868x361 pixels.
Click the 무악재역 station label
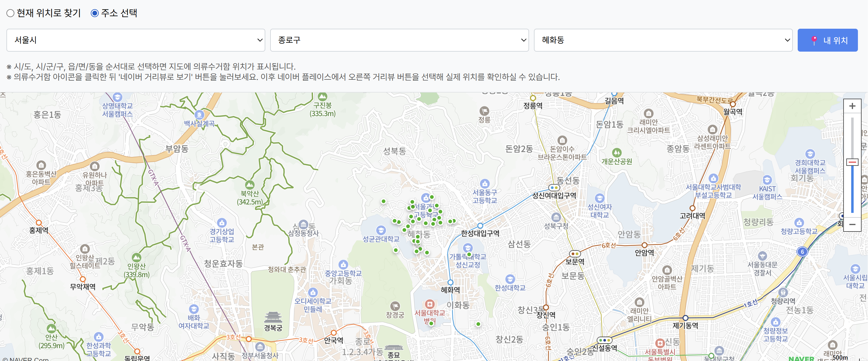(83, 287)
